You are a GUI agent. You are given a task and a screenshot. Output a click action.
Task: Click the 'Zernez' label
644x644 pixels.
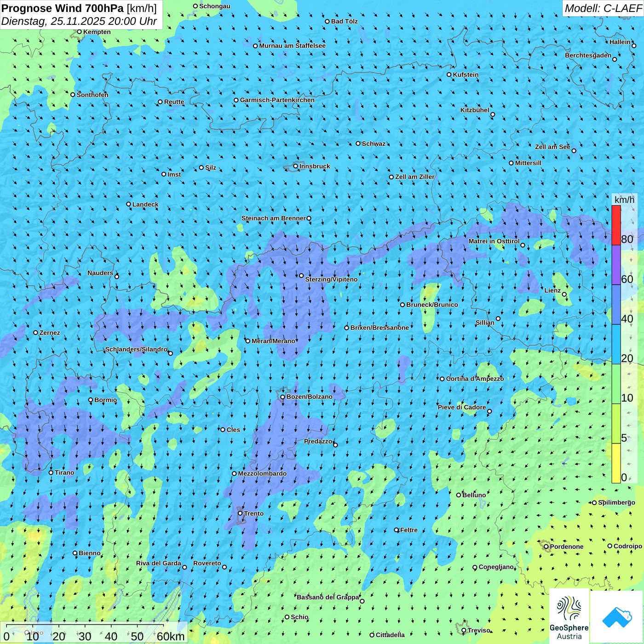coord(50,333)
